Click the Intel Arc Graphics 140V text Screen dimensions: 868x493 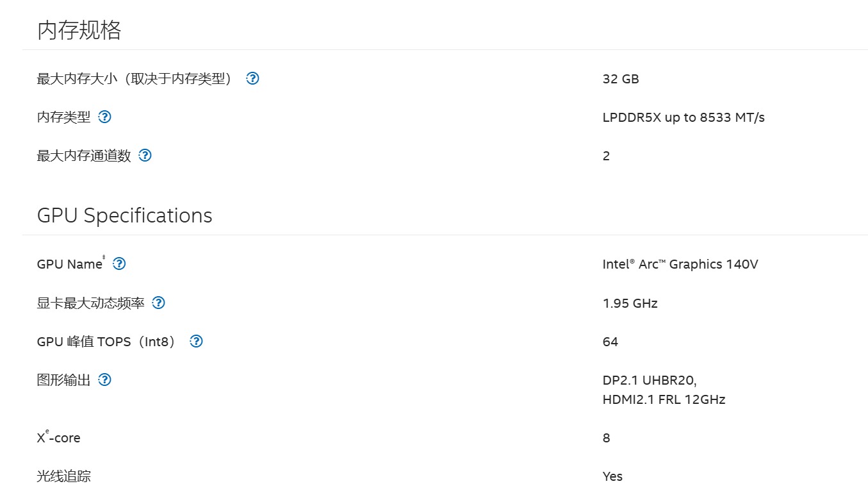click(x=680, y=265)
